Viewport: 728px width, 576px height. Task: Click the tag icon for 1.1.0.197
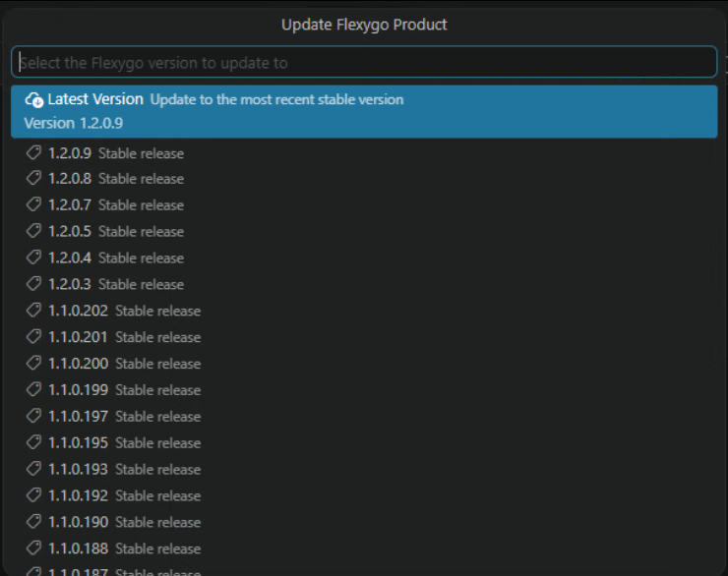[33, 416]
